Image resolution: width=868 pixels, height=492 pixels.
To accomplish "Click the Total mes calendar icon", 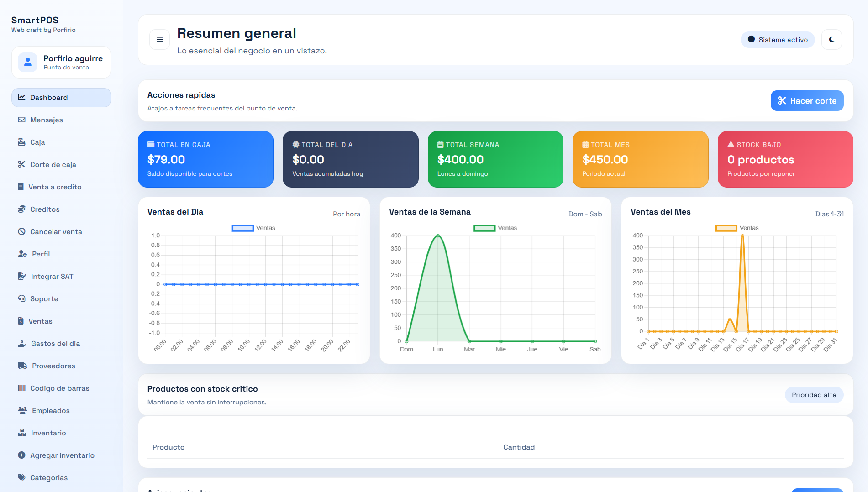I will [585, 145].
